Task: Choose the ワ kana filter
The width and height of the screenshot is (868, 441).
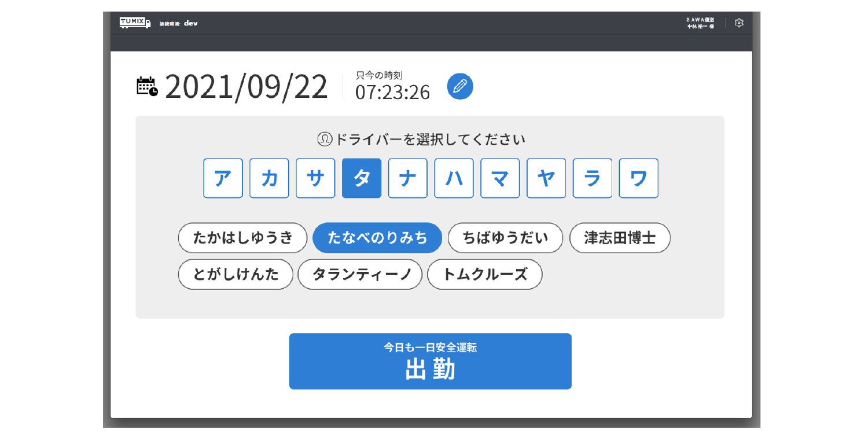Action: (638, 178)
